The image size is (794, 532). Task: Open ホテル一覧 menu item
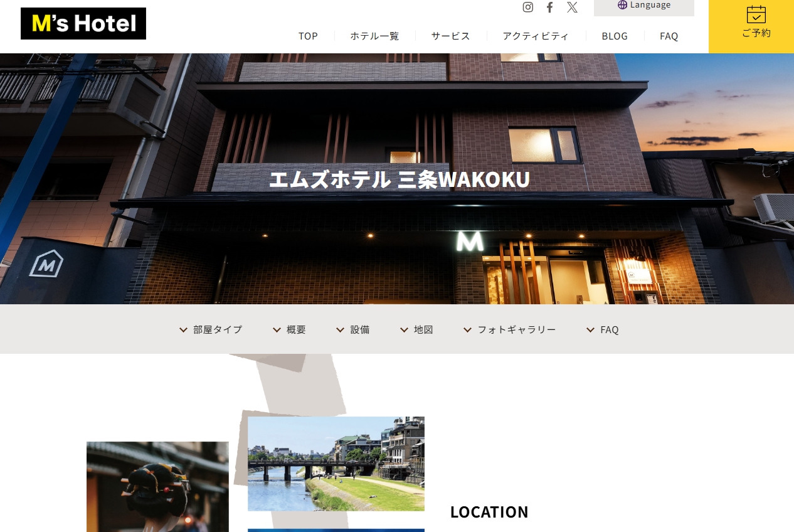(374, 36)
